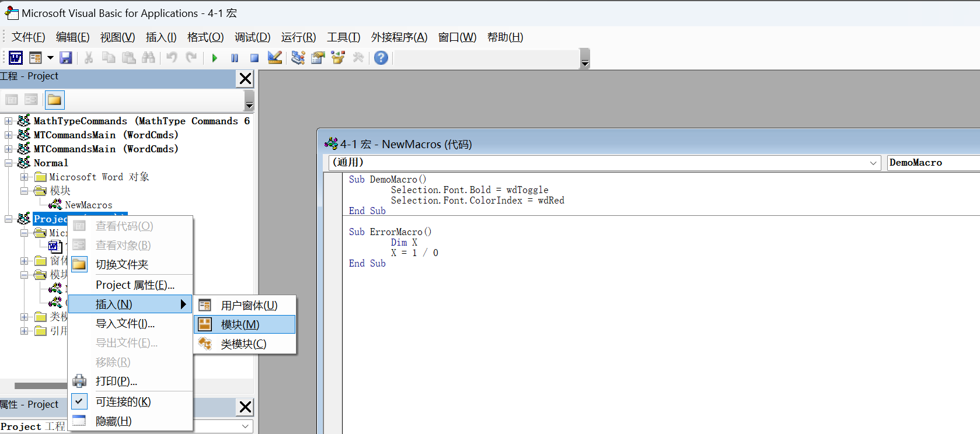Open VBA Help with the question mark icon

point(381,58)
